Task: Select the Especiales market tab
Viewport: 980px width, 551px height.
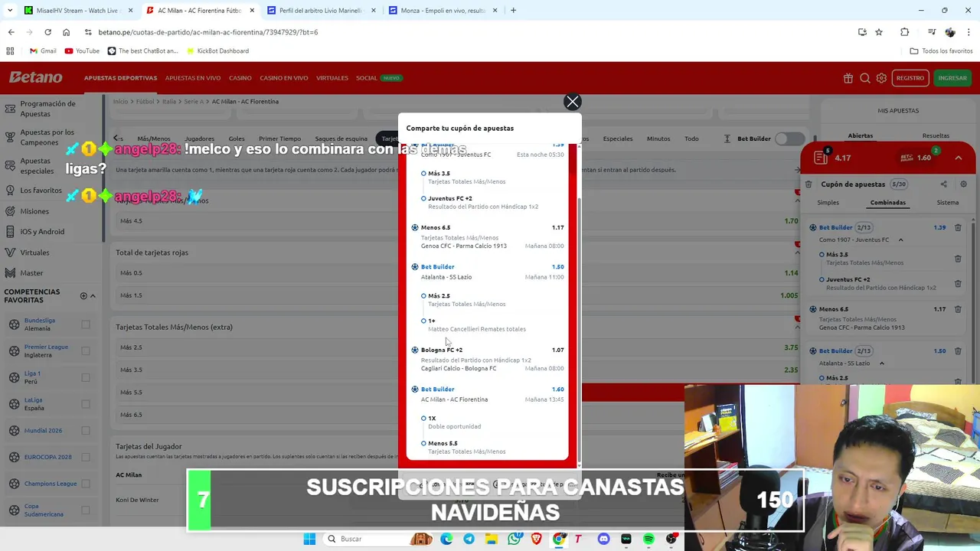Action: click(x=617, y=139)
